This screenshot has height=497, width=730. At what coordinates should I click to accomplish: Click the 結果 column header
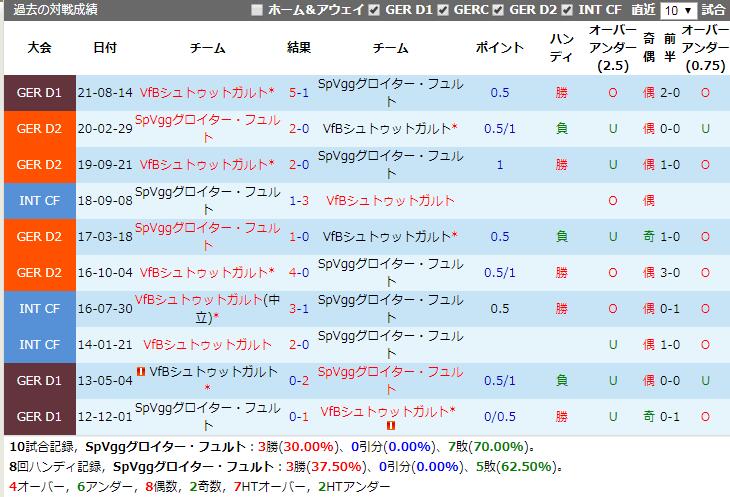(x=299, y=47)
